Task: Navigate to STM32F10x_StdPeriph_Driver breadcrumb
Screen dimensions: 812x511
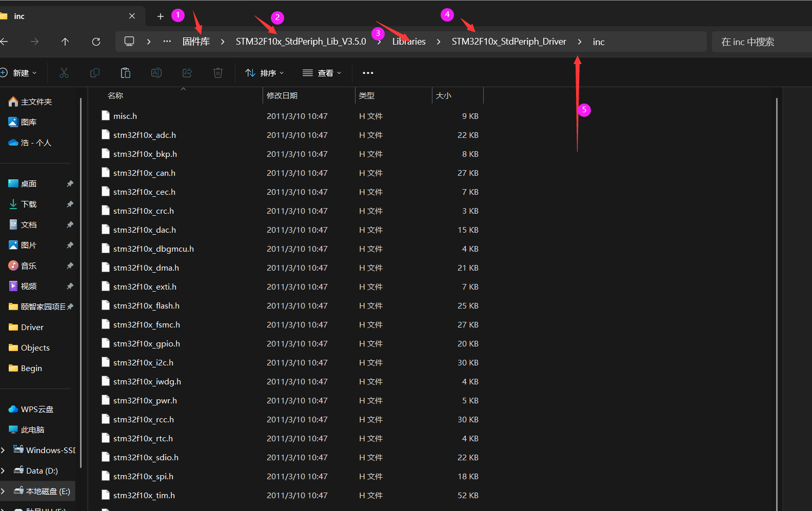Action: point(509,42)
